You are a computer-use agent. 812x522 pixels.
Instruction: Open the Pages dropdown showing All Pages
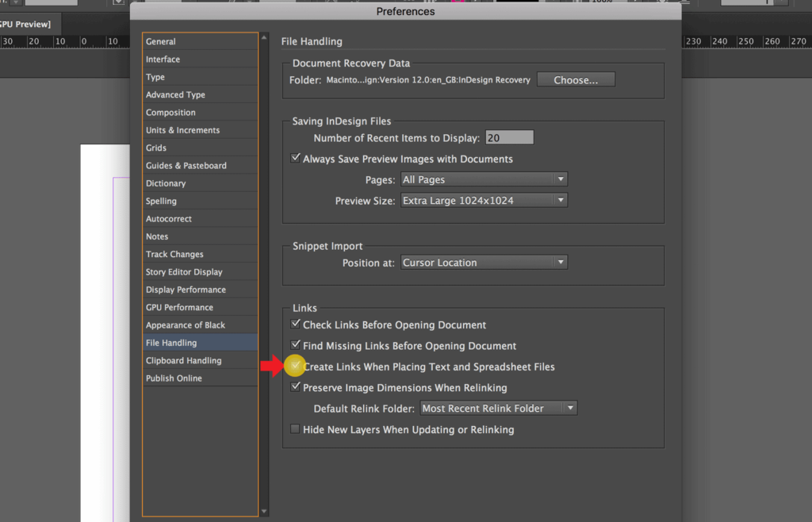pyautogui.click(x=484, y=179)
